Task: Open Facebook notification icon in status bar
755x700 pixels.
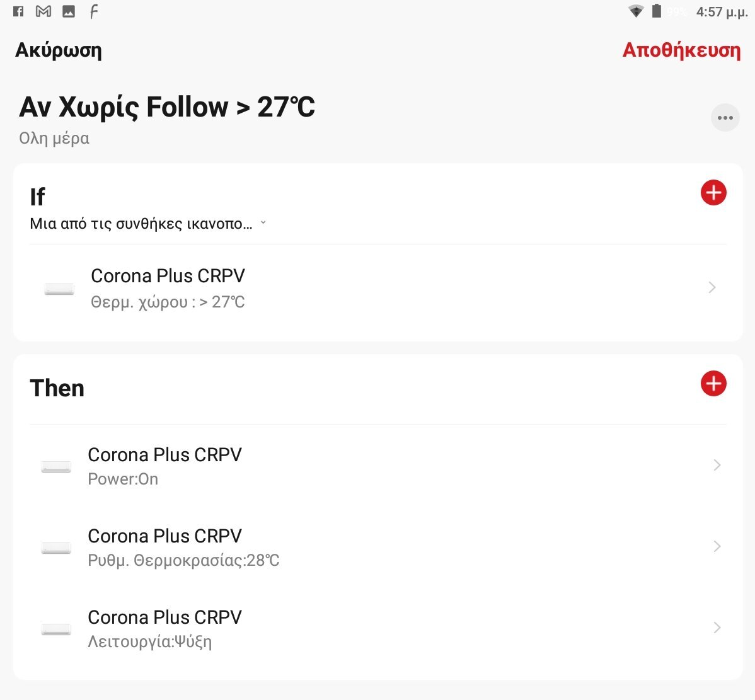Action: [18, 11]
